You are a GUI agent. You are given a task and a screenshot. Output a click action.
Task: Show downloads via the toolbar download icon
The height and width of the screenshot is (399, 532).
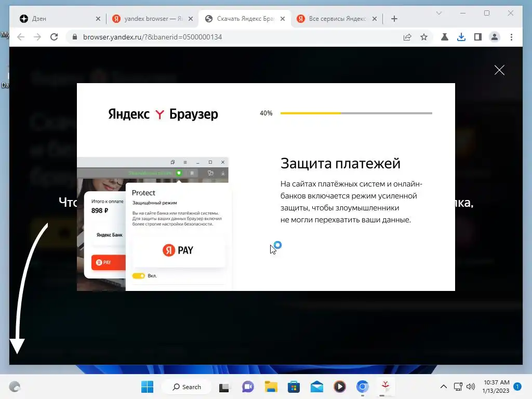click(x=461, y=37)
